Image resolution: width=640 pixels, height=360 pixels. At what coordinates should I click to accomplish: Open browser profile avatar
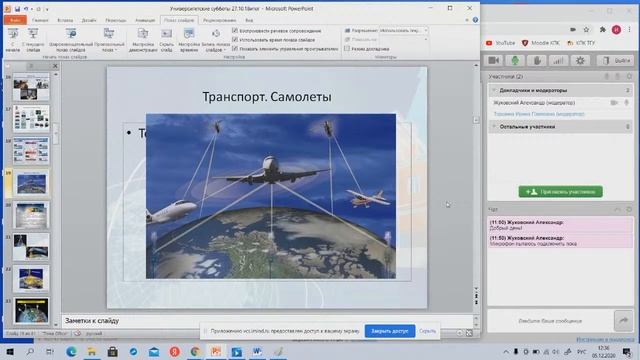[616, 29]
